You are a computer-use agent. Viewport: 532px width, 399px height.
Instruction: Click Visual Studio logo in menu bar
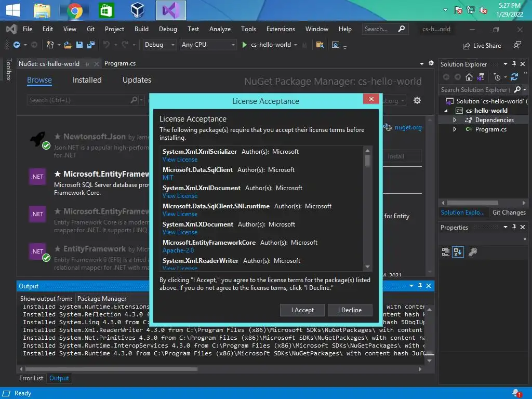[11, 29]
